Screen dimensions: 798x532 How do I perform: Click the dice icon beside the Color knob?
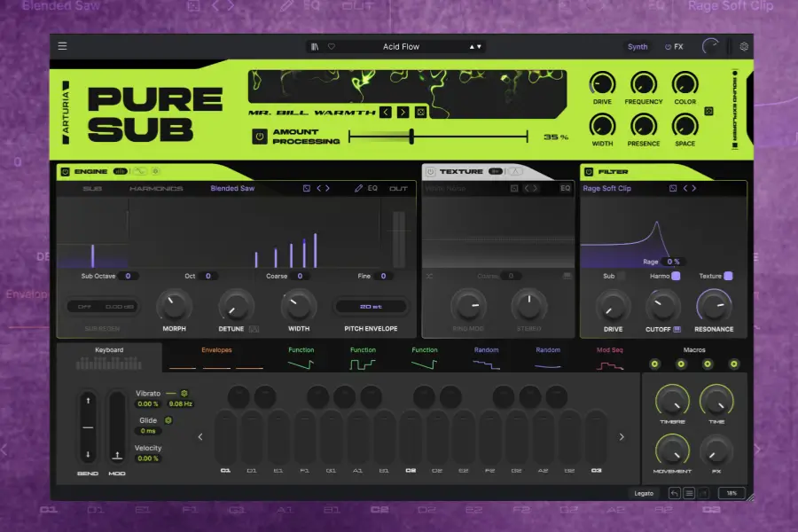coord(708,111)
